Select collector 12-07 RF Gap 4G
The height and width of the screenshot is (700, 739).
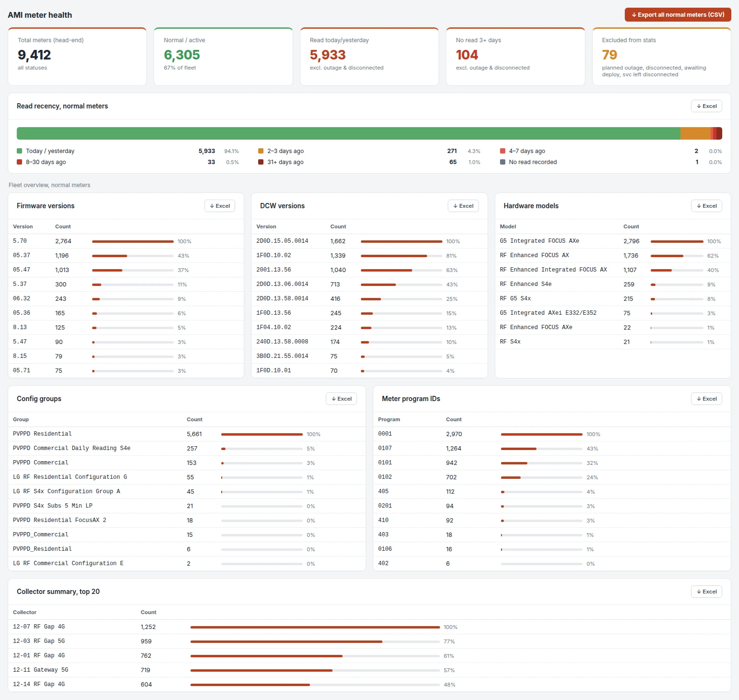369,627
